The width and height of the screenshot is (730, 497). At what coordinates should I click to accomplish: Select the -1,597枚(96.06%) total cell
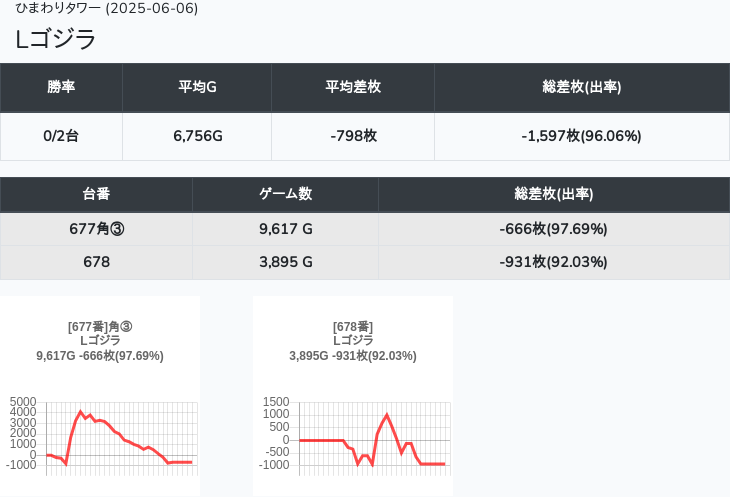[x=582, y=136]
